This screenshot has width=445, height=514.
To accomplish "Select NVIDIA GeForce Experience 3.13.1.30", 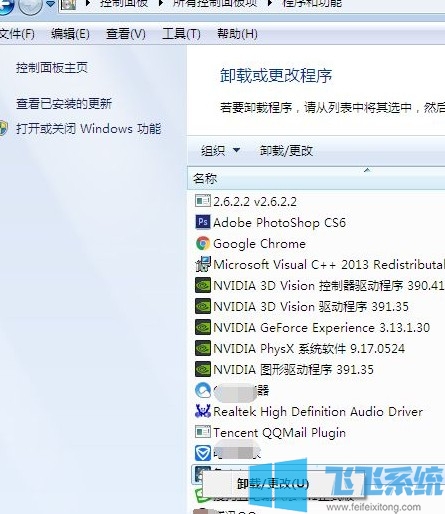I will [x=321, y=328].
